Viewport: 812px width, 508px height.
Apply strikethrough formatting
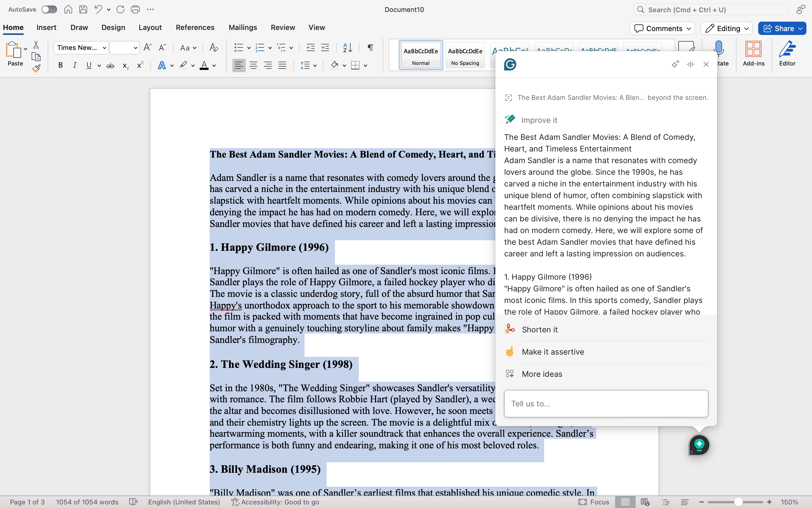coord(110,65)
